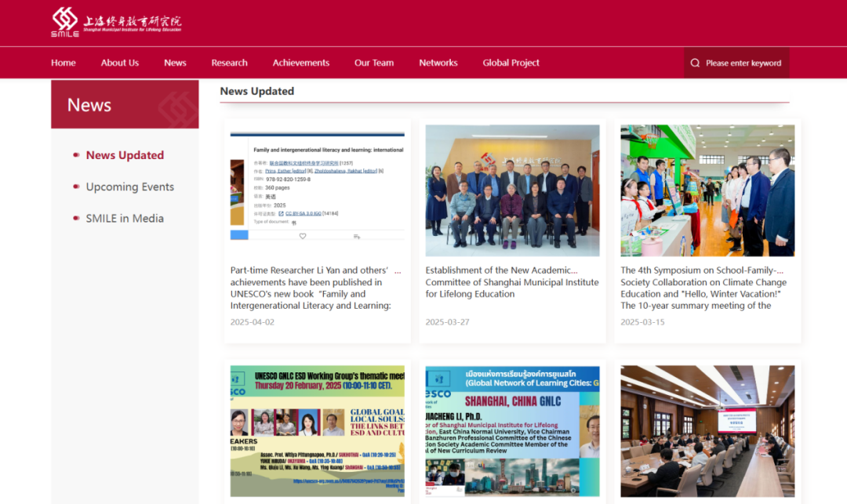Open the Global Project menu
Screen dimensions: 847x504
[x=511, y=63]
